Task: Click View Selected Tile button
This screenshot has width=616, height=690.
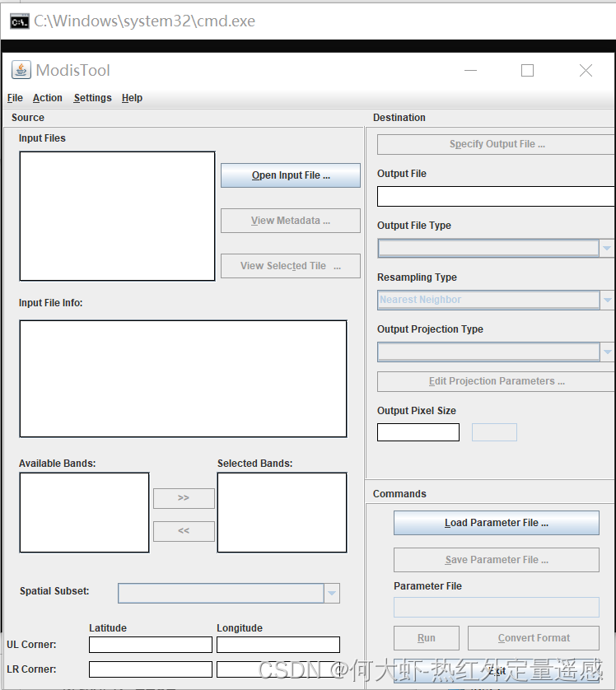Action: [x=291, y=266]
